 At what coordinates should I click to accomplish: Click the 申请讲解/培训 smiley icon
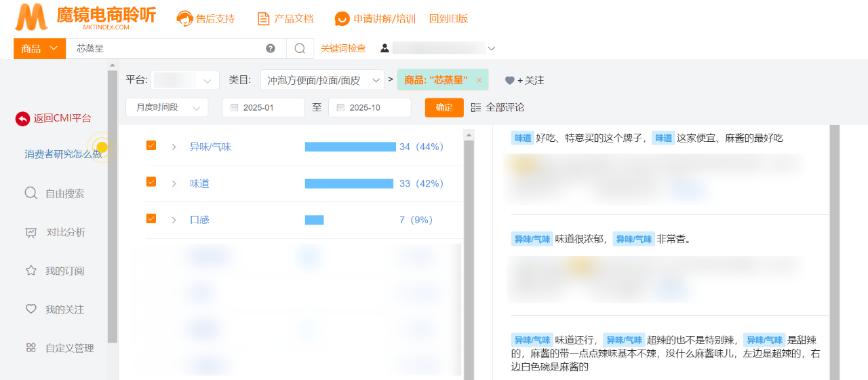[342, 18]
